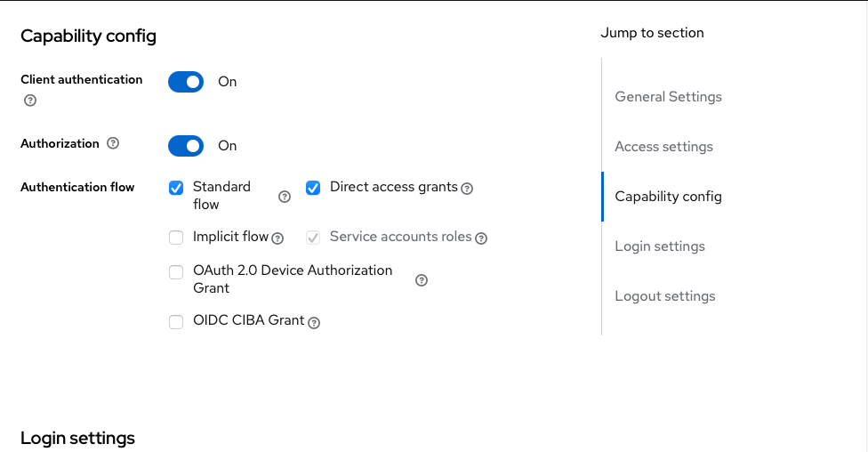Show help for Implicit flow
This screenshot has height=452, width=868.
(277, 238)
